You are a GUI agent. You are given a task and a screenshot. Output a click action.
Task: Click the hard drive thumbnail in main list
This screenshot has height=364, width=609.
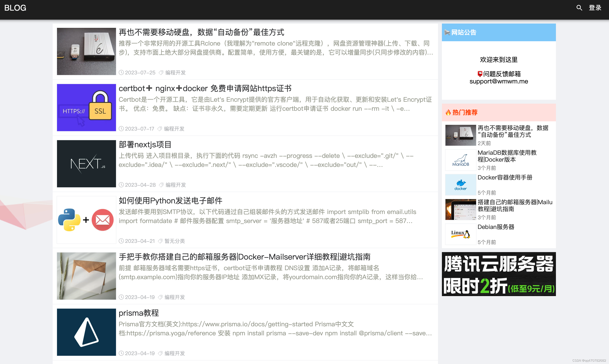coord(86,51)
